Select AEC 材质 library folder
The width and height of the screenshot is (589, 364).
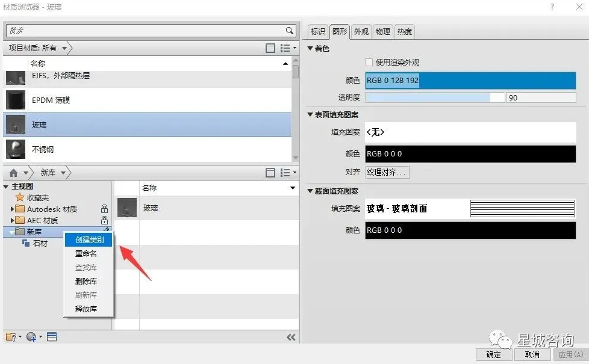(37, 220)
